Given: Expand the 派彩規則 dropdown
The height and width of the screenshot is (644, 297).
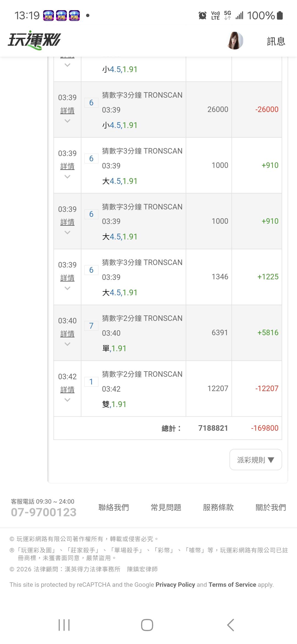Looking at the screenshot, I should tap(255, 460).
